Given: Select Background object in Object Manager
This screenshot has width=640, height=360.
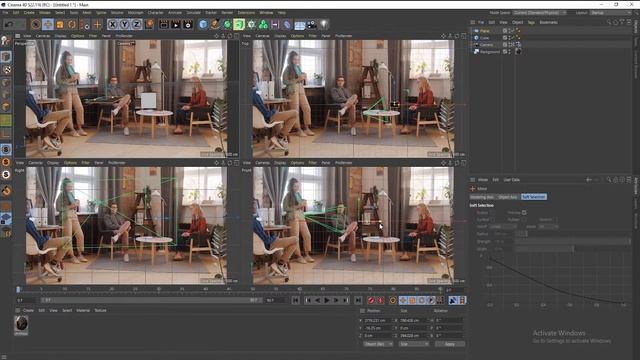Looking at the screenshot, I should pos(490,51).
